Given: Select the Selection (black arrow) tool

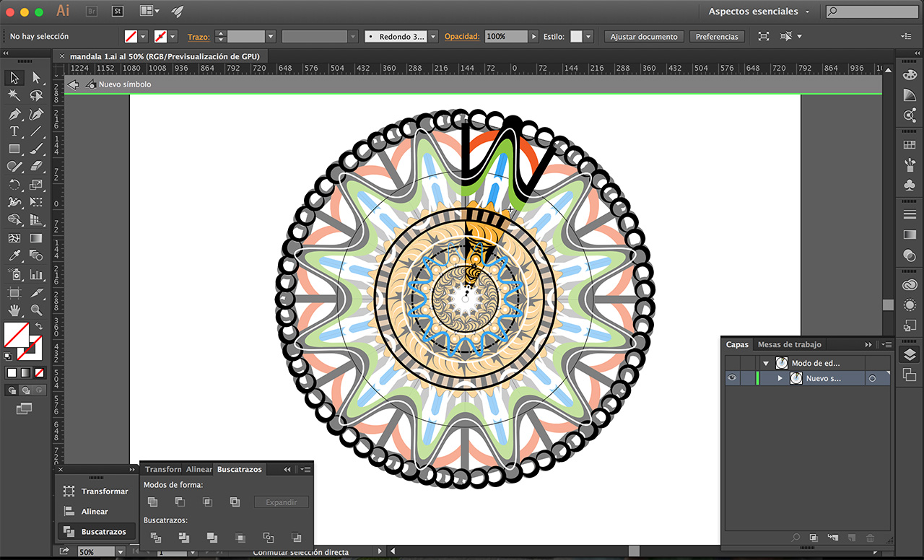Looking at the screenshot, I should [14, 78].
